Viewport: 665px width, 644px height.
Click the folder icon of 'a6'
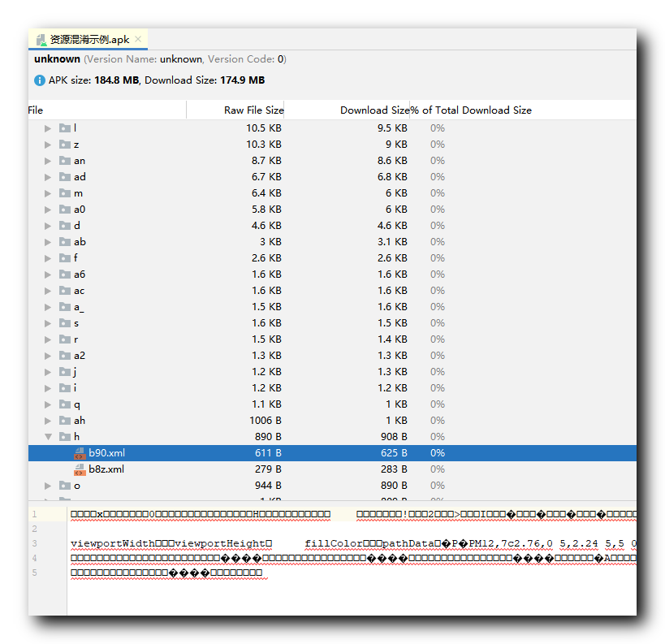[65, 274]
